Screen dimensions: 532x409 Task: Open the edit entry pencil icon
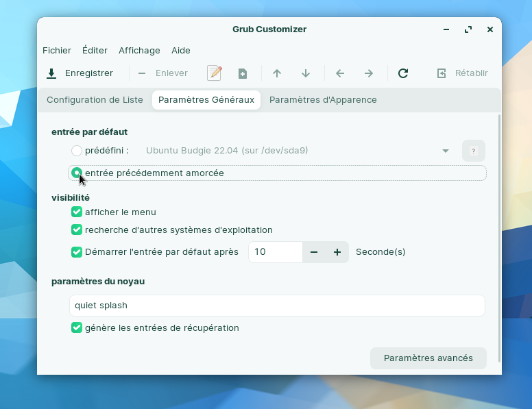click(215, 73)
